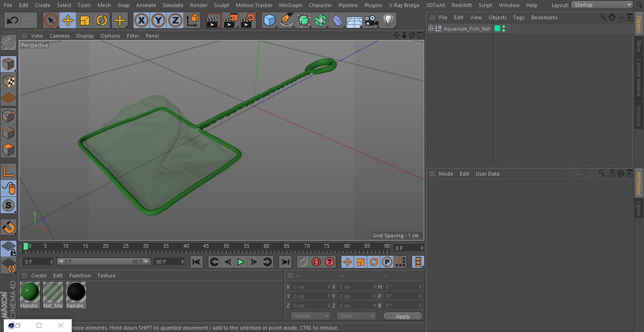This screenshot has height=332, width=644.
Task: Add a Light object with bulb icon
Action: click(388, 20)
